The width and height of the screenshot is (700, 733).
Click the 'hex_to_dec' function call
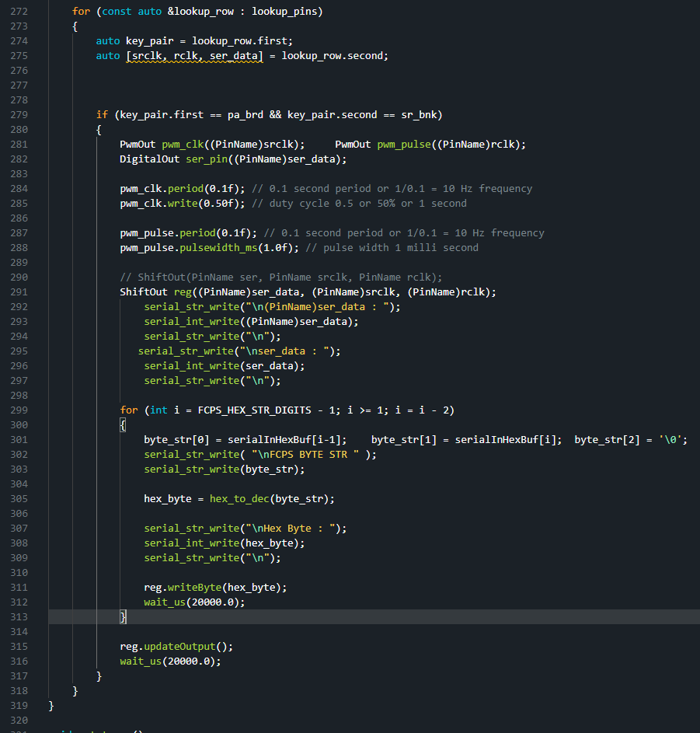(240, 499)
